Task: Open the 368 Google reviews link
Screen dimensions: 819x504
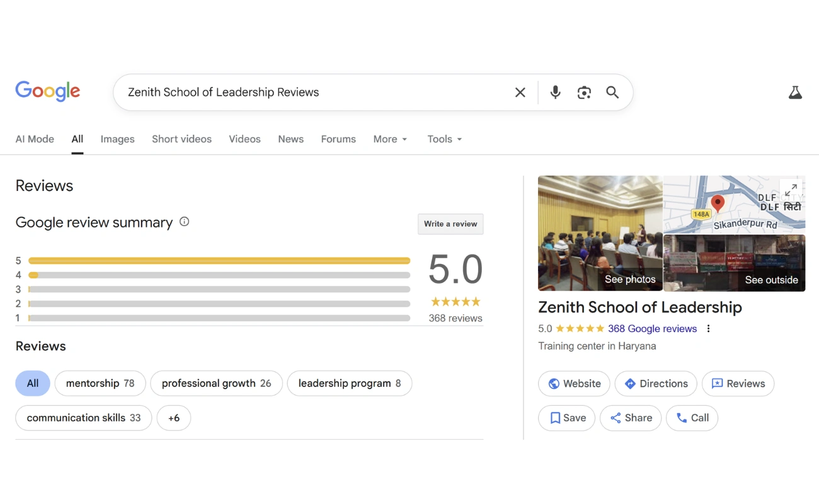Action: tap(652, 329)
